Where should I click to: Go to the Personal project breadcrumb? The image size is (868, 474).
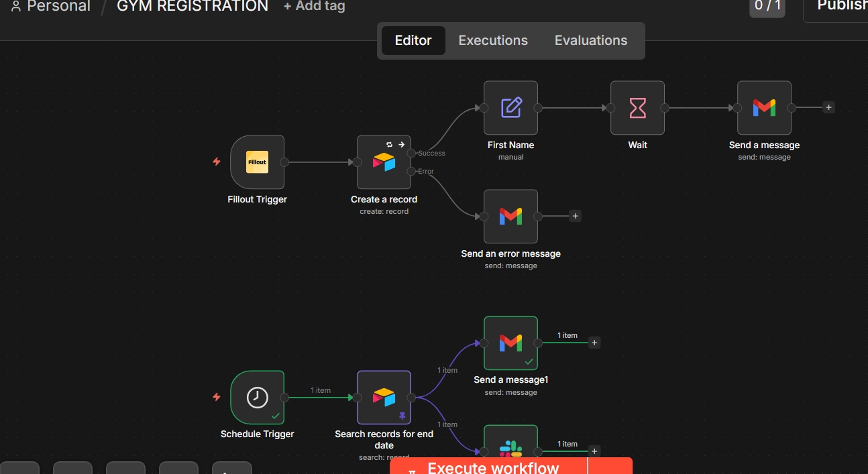51,6
